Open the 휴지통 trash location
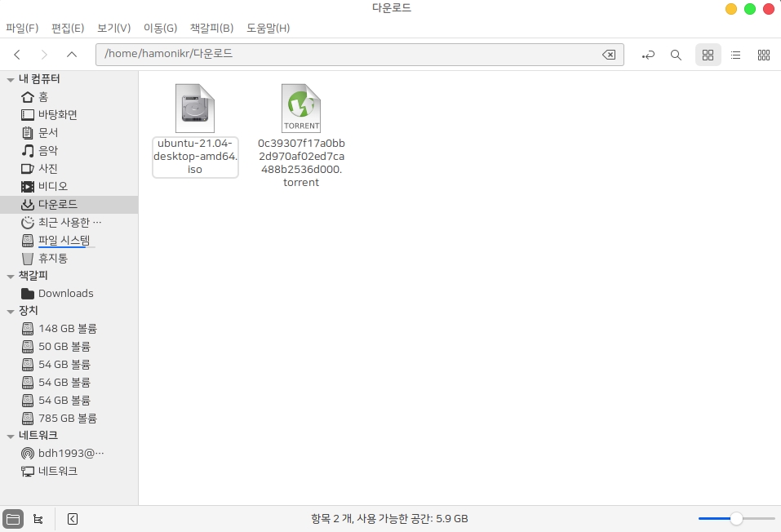Viewport: 781px width, 532px height. tap(53, 258)
